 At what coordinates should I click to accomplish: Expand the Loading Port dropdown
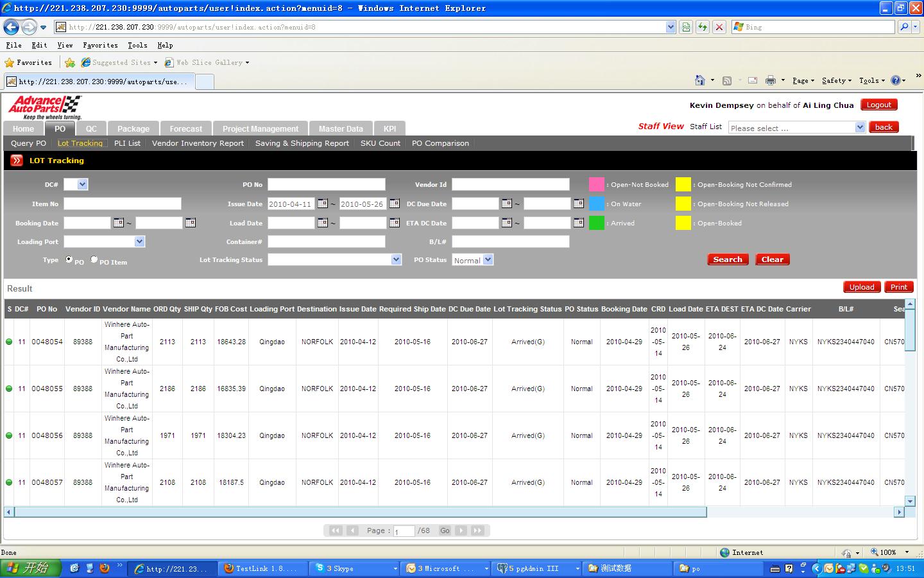click(x=140, y=241)
